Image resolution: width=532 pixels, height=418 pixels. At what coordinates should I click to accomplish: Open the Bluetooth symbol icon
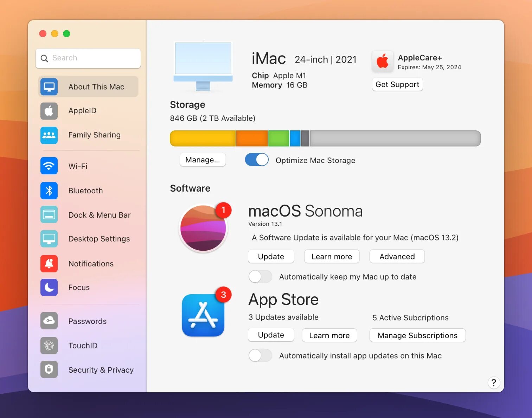[49, 191]
